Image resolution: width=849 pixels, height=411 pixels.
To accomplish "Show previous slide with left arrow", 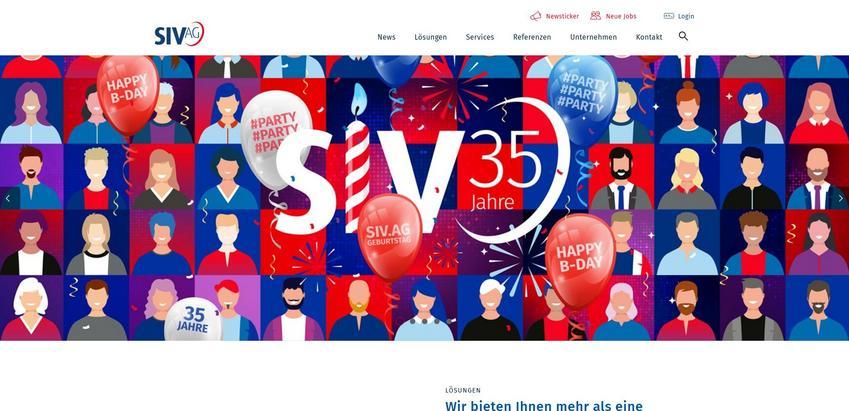I will tap(8, 198).
